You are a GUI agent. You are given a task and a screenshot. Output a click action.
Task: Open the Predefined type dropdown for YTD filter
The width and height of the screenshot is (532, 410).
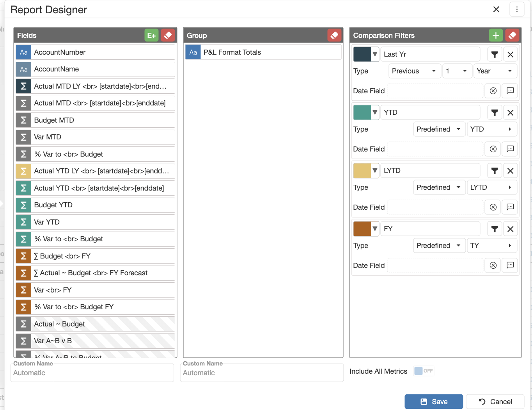point(439,129)
